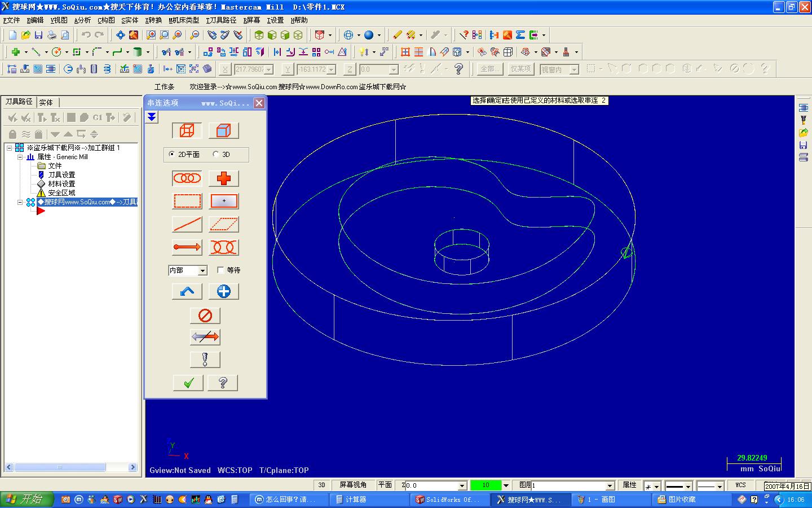Click the 屏幕视角 status bar button
812x508 pixels.
tap(353, 485)
